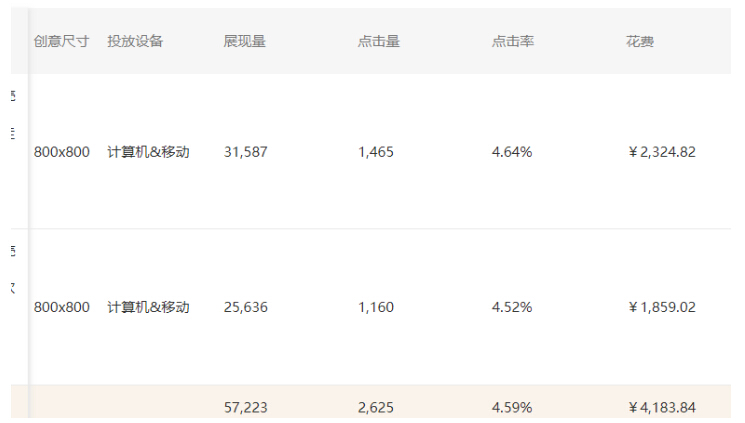Select the 4.52% click-rate cell
The height and width of the screenshot is (423, 745).
click(x=512, y=307)
